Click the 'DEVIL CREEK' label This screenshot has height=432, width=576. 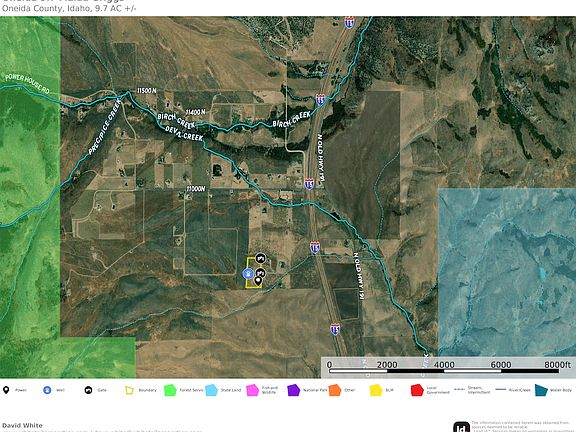184,133
